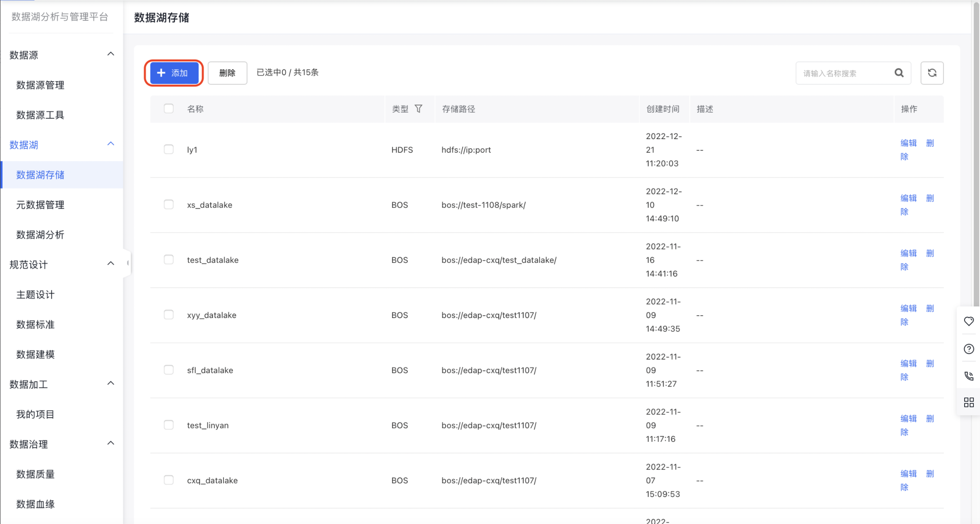Screen dimensions: 980x524
Task: Click the 删除 button beside 添加
Action: [x=227, y=73]
